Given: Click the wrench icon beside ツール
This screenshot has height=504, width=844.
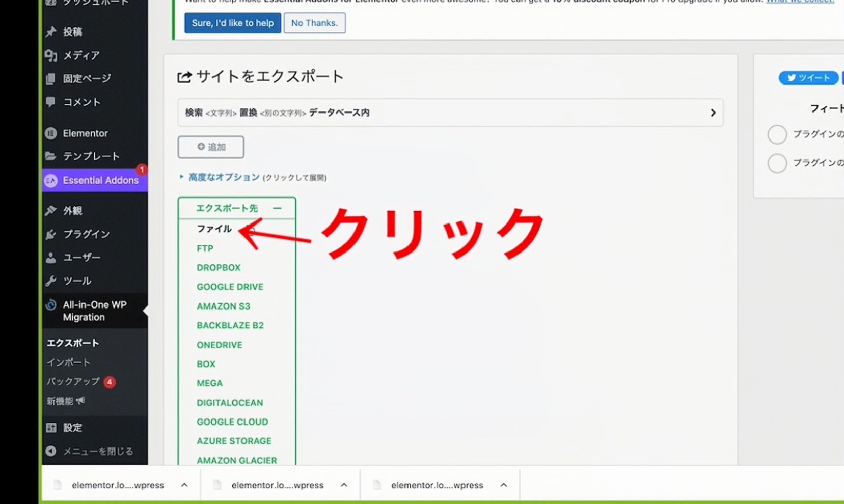Looking at the screenshot, I should (x=50, y=281).
